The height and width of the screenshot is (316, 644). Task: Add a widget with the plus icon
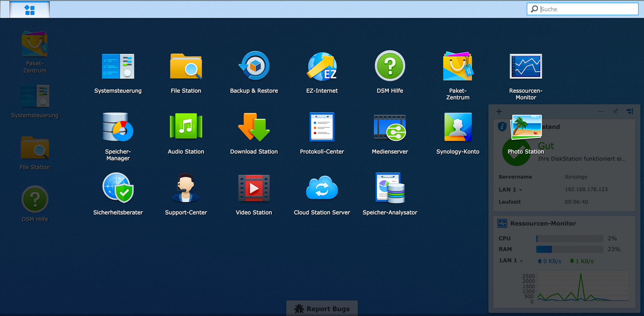[499, 111]
